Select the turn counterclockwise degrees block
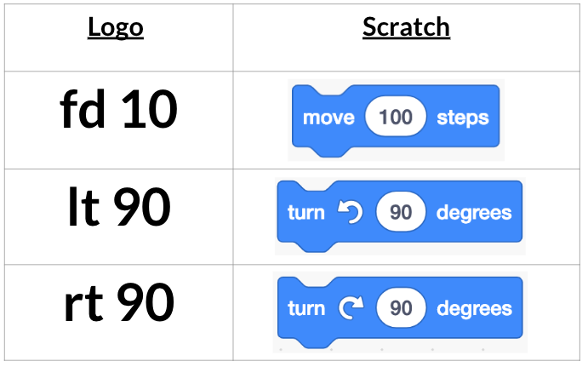 click(x=400, y=215)
